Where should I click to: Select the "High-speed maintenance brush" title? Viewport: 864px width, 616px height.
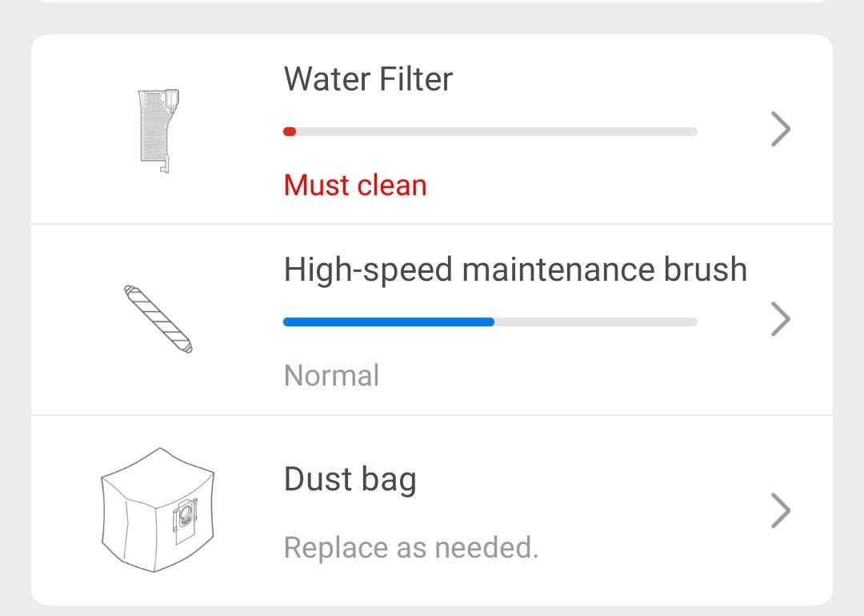(x=515, y=270)
